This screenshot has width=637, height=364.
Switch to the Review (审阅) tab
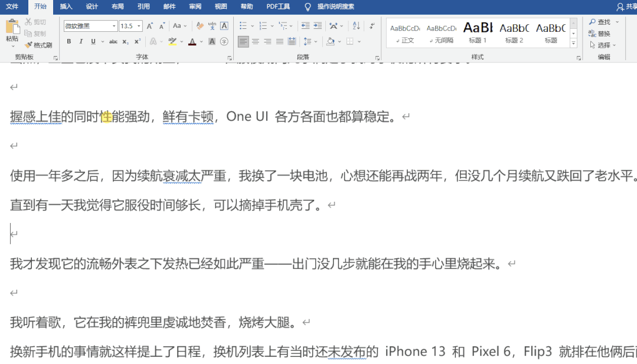[x=195, y=6]
